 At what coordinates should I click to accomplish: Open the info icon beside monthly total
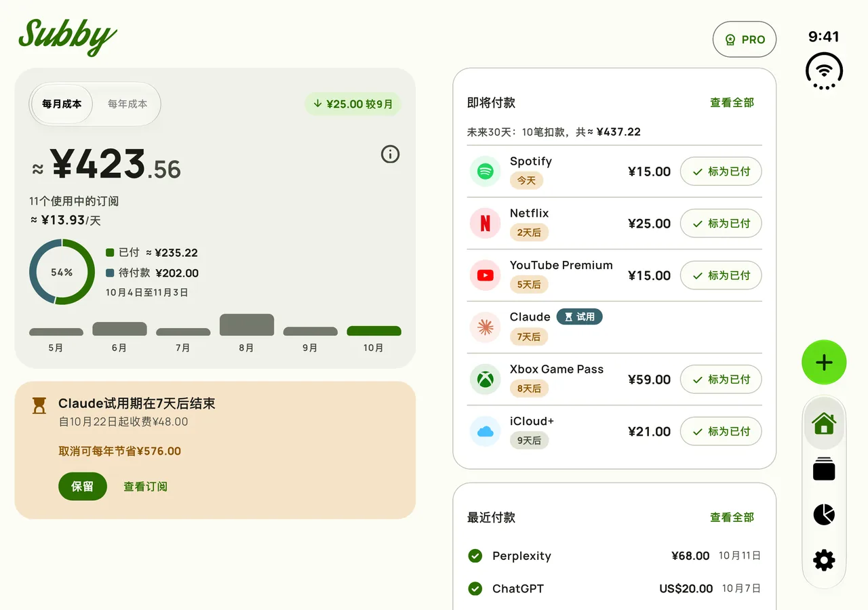(x=390, y=155)
